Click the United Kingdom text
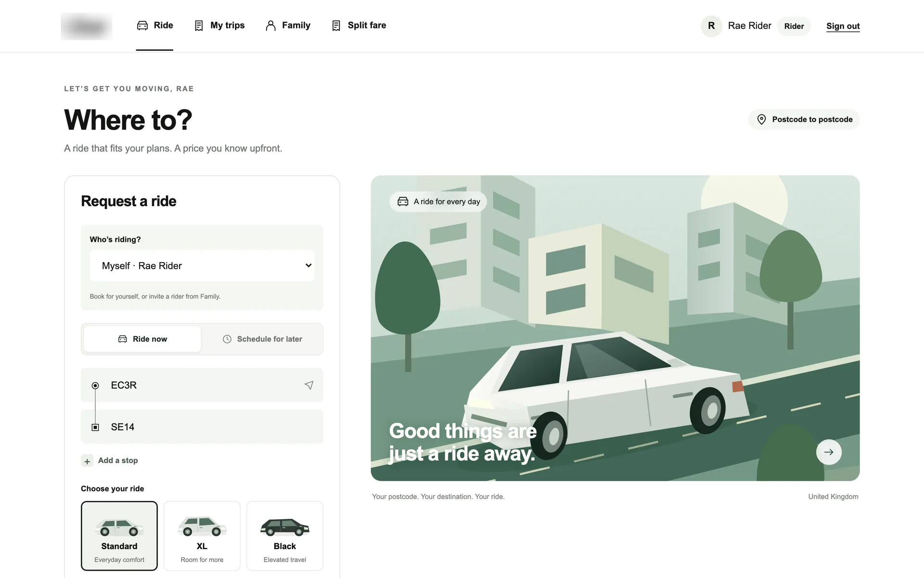Image resolution: width=924 pixels, height=578 pixels. pos(833,497)
